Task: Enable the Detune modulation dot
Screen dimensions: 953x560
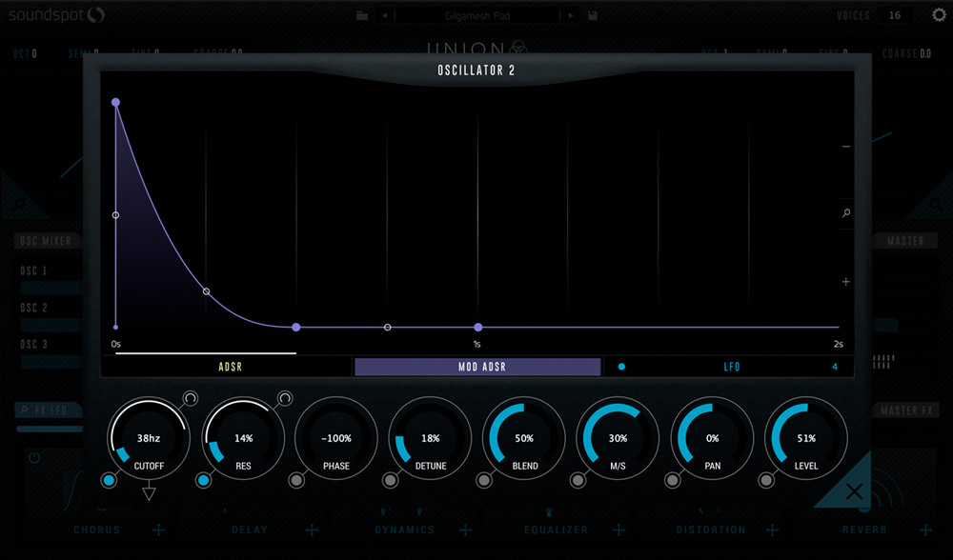Action: pyautogui.click(x=390, y=481)
